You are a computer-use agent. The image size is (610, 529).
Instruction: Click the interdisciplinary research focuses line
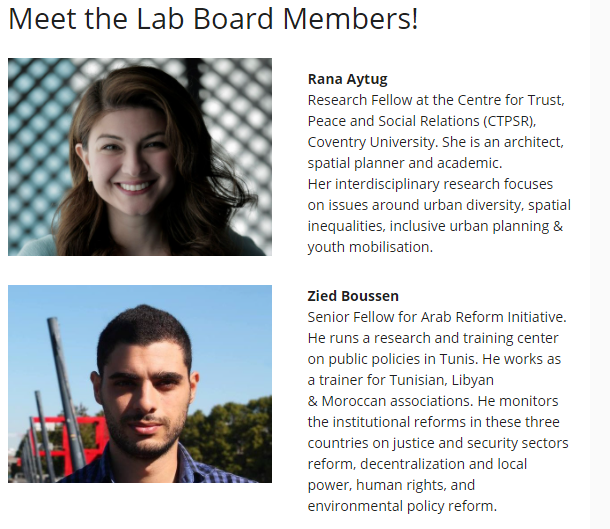click(x=430, y=184)
